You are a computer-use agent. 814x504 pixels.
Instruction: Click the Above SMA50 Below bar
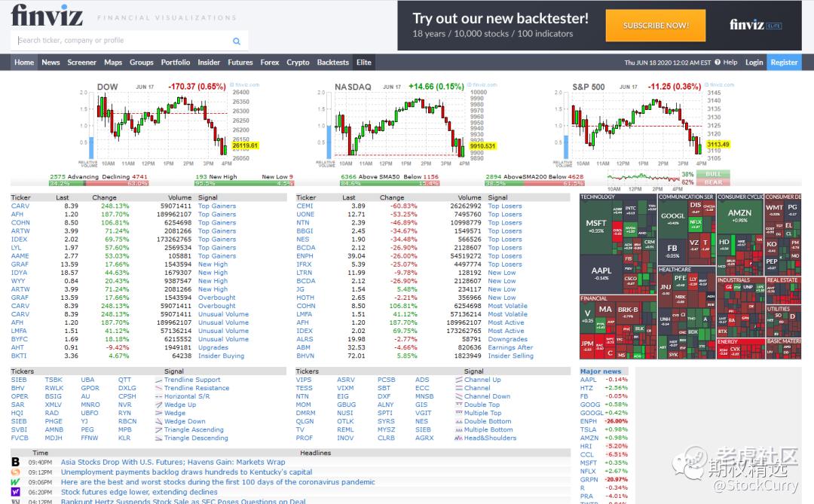pyautogui.click(x=390, y=183)
